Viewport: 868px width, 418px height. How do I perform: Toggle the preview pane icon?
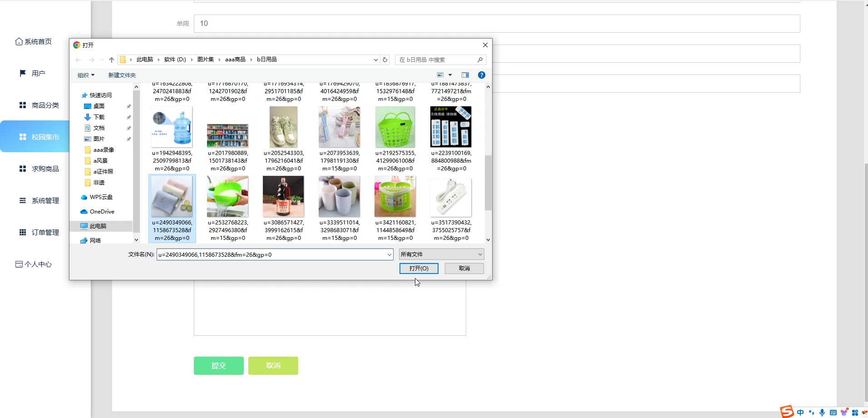tap(465, 75)
